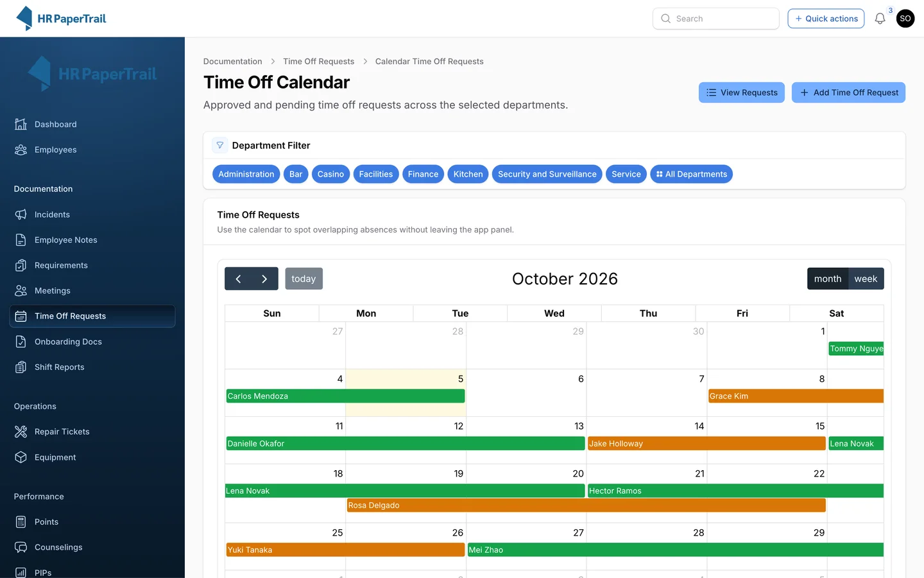Screen dimensions: 924x578
Task: Click the Department Filter funnel icon
Action: (x=220, y=145)
